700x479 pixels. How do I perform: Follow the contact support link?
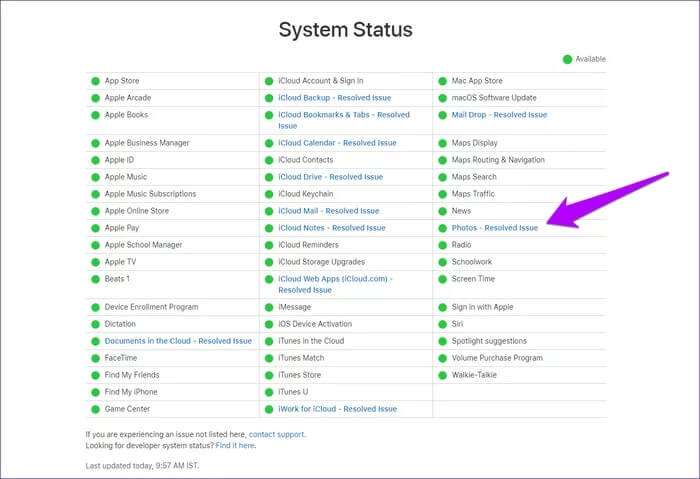click(x=277, y=434)
